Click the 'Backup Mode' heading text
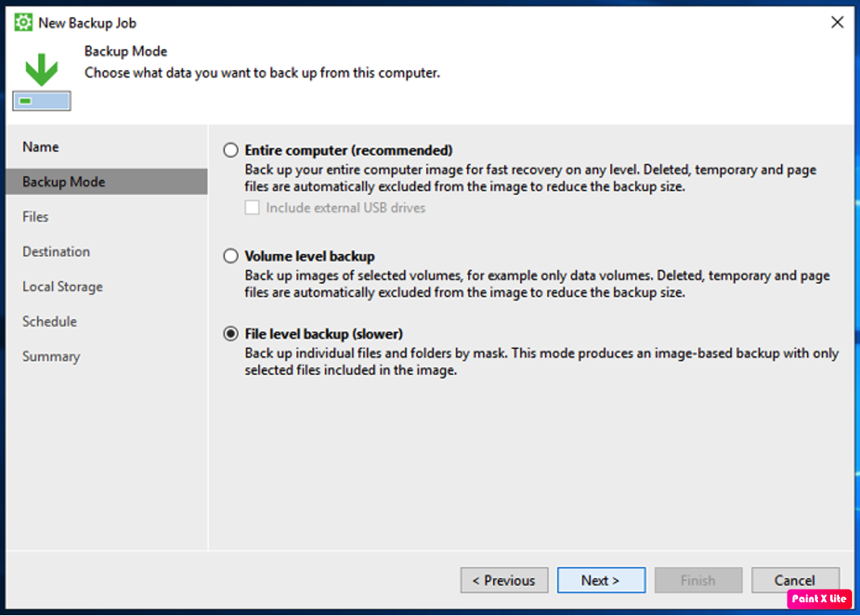The height and width of the screenshot is (616, 860). [126, 52]
